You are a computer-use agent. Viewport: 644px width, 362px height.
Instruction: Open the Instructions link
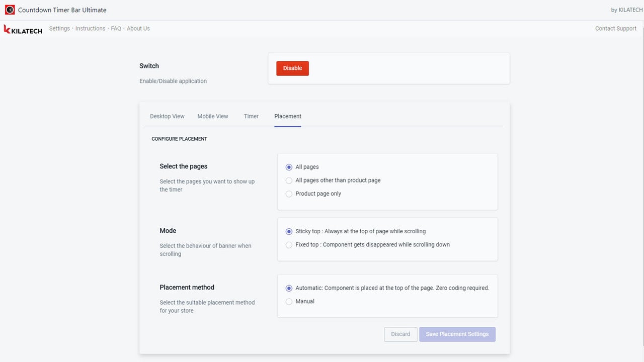coord(90,29)
